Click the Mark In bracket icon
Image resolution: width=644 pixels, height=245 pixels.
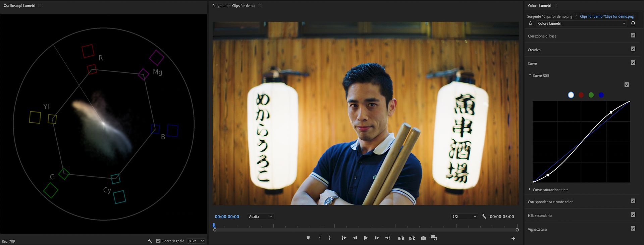pos(320,238)
